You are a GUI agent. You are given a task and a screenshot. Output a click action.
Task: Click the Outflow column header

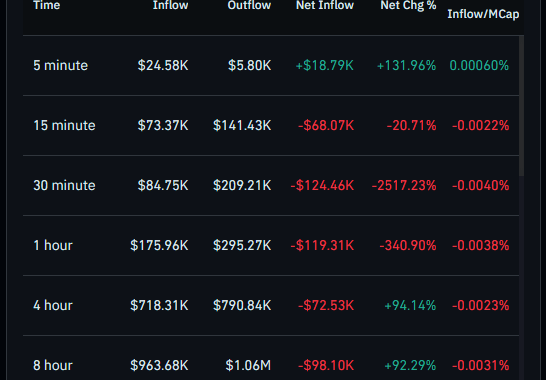tap(249, 5)
